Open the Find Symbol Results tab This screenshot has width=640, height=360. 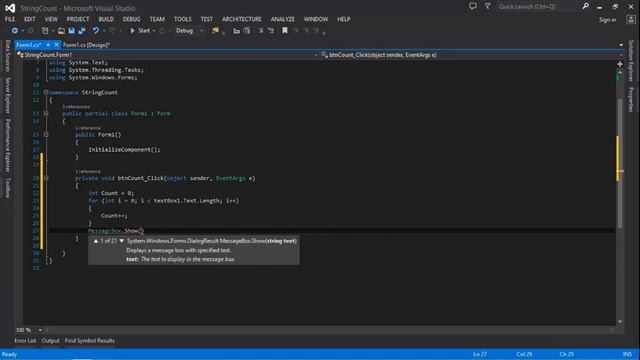click(89, 340)
